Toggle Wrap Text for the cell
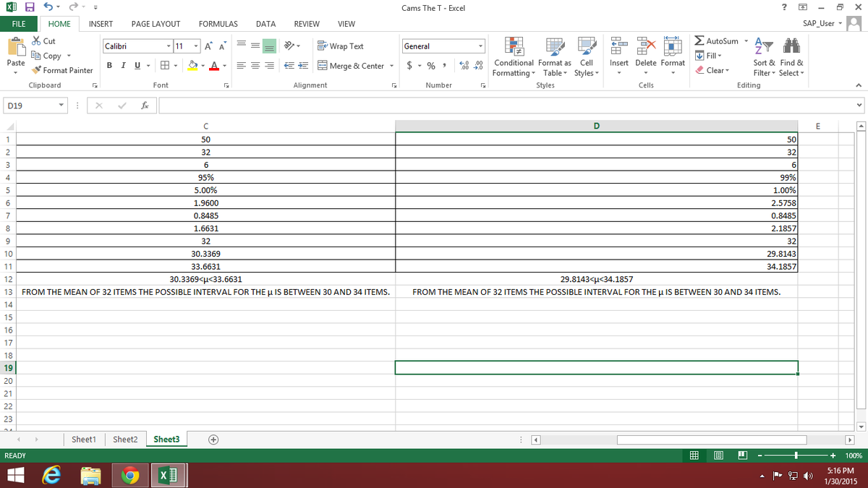868x488 pixels. pyautogui.click(x=341, y=46)
